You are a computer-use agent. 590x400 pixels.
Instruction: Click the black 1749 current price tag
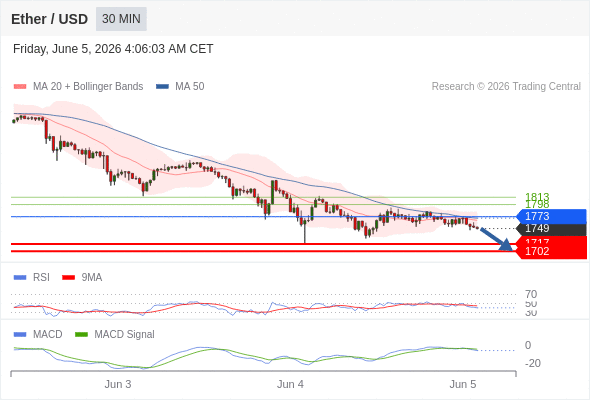pyautogui.click(x=551, y=228)
